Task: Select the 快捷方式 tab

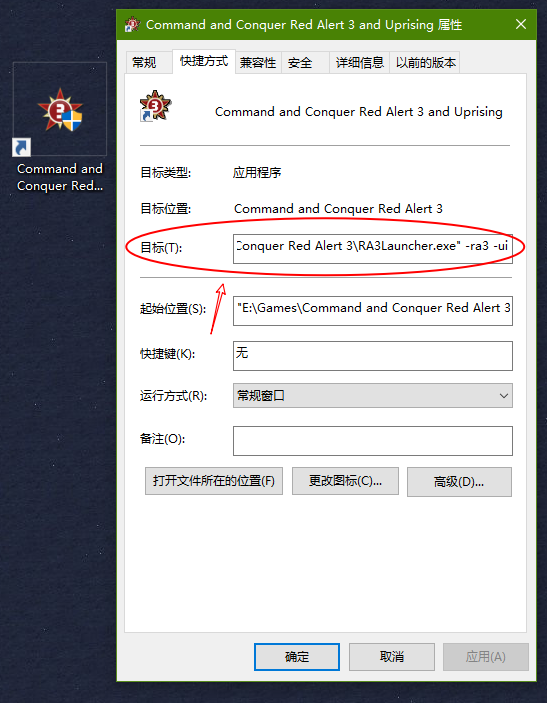Action: [204, 61]
